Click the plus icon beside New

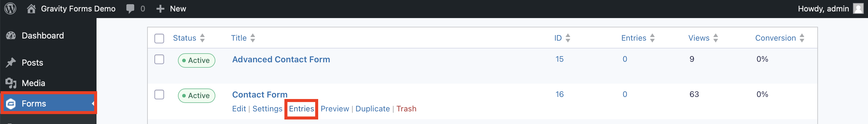[160, 9]
